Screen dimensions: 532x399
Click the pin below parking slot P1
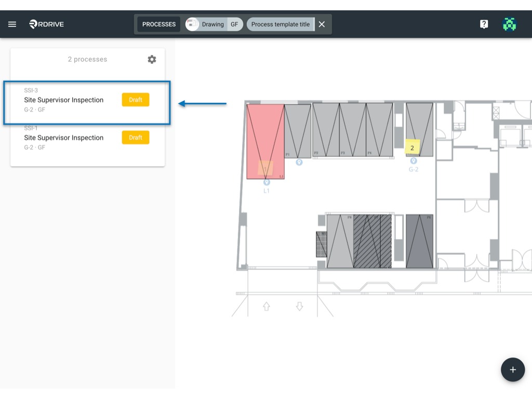coord(299,162)
